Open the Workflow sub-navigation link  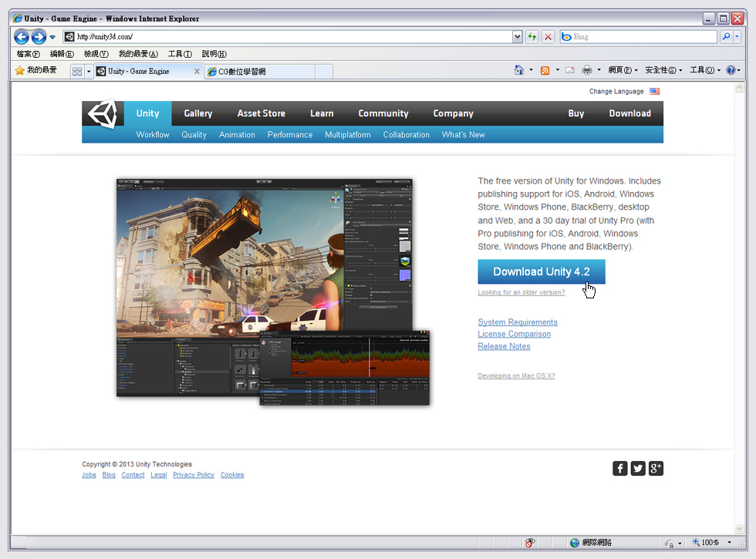tap(153, 135)
